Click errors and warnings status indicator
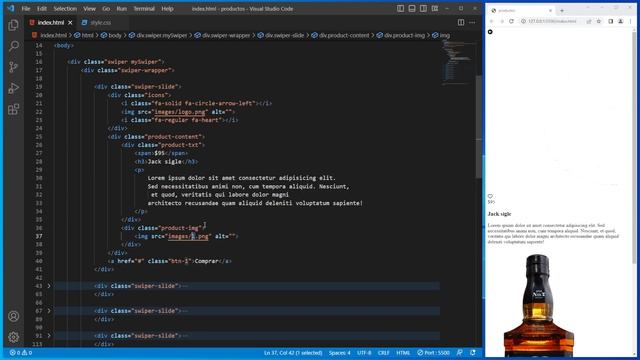 (21, 353)
